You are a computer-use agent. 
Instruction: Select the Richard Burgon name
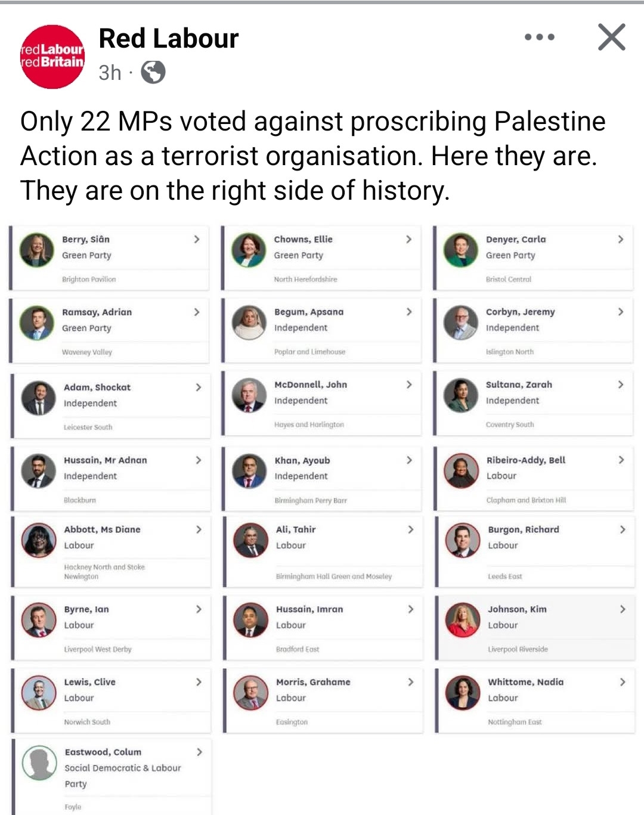(x=524, y=529)
